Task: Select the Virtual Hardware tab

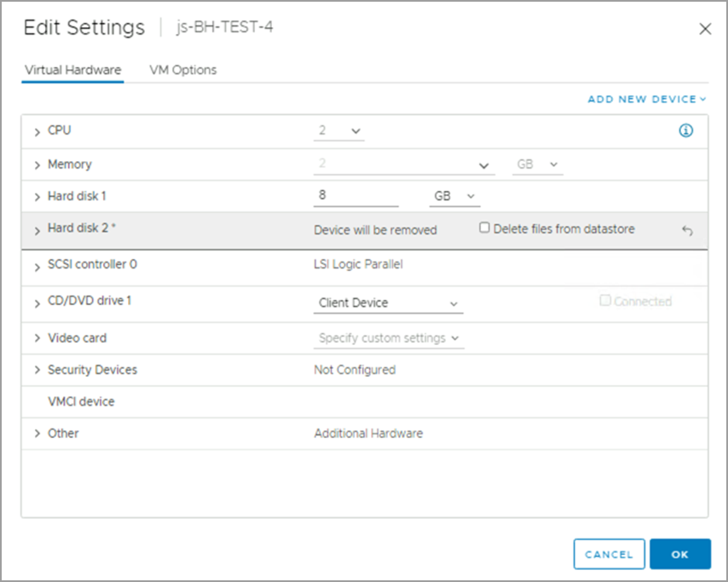Action: pos(72,70)
